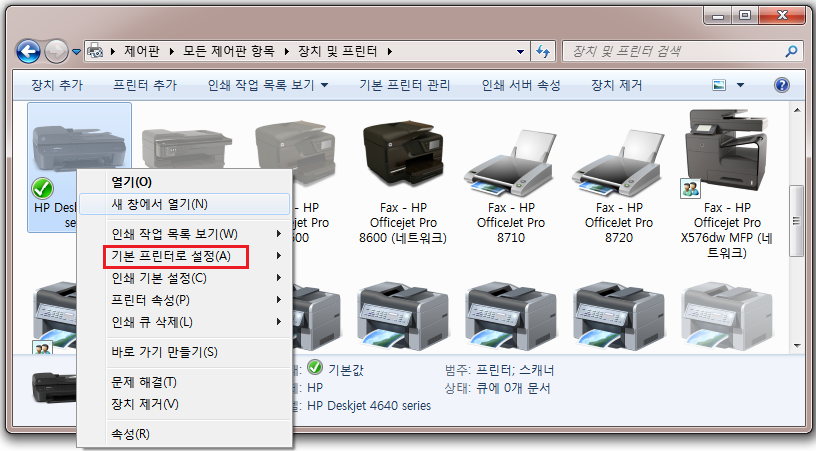The image size is (816, 451).
Task: Choose 열기(O) in the context menu
Action: (x=184, y=182)
